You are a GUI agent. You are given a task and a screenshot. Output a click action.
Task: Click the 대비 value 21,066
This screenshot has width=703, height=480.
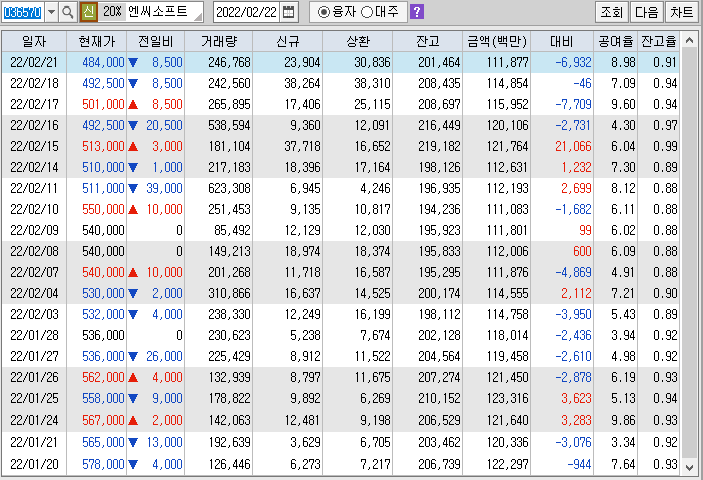pos(573,147)
